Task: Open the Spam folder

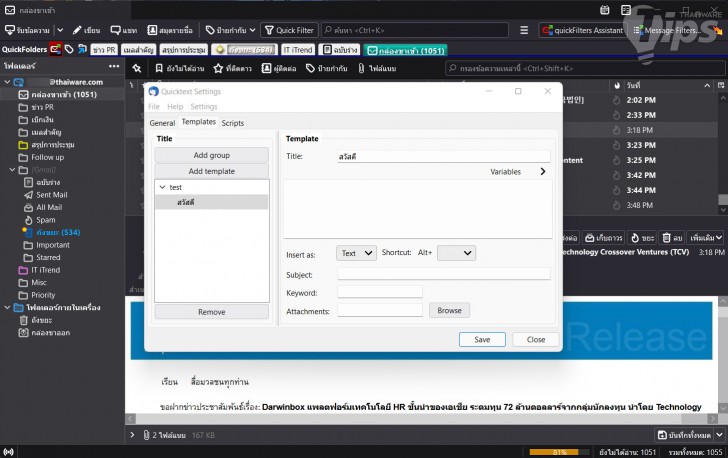Action: pyautogui.click(x=46, y=220)
